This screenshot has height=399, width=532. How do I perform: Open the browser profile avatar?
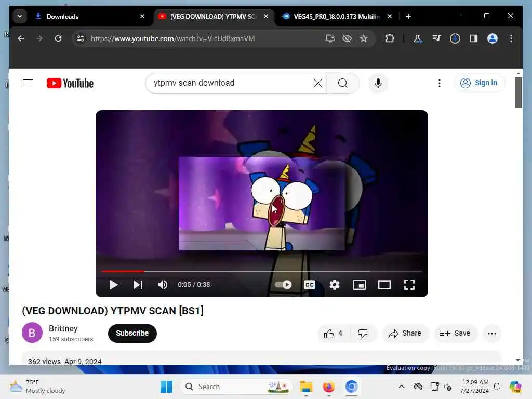(493, 38)
